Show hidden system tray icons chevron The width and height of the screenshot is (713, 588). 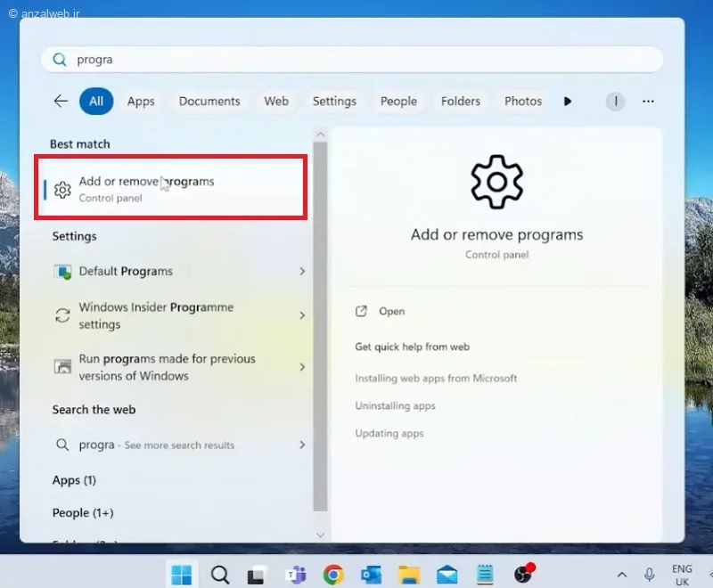tap(621, 575)
